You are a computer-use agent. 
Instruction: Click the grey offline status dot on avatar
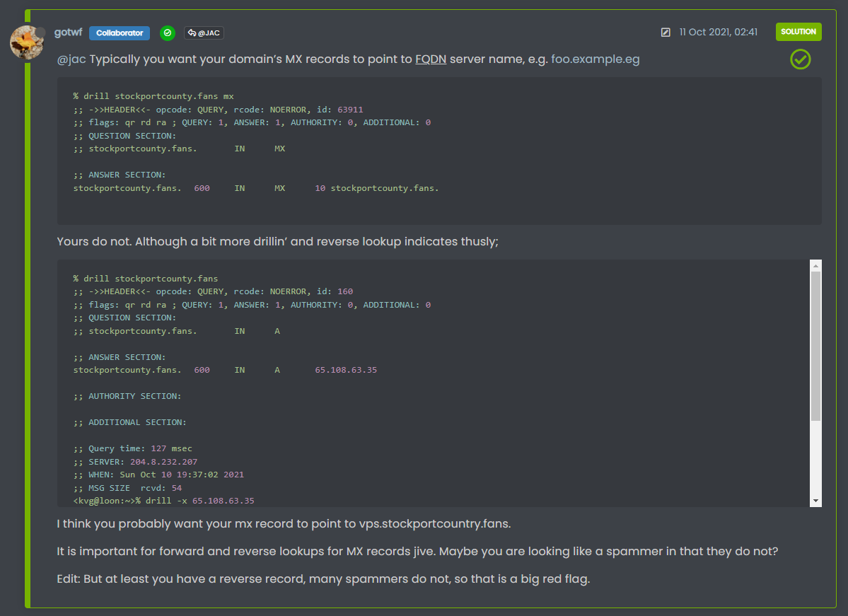[x=41, y=33]
